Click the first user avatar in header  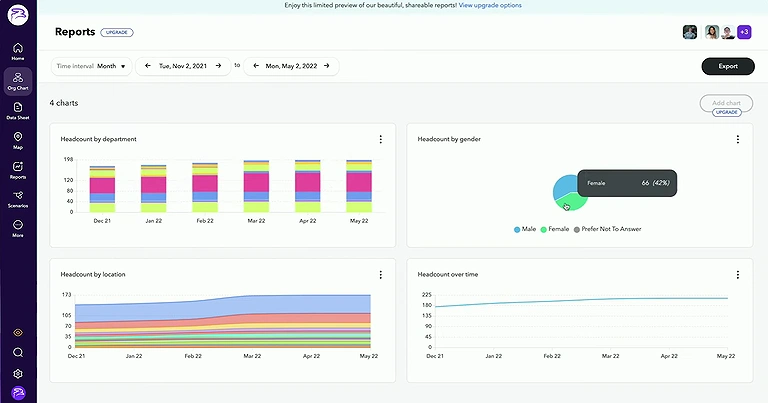point(690,32)
